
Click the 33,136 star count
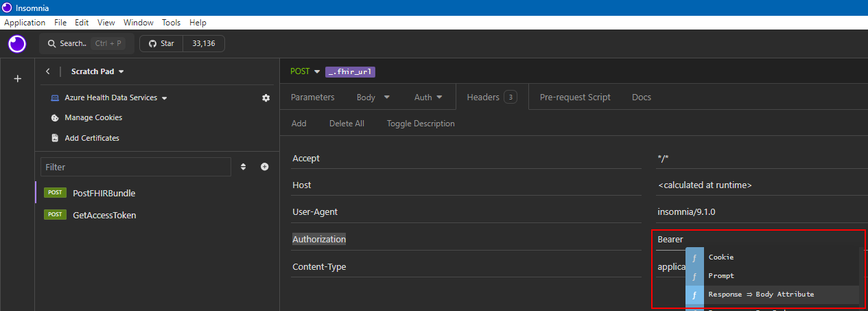pos(204,43)
